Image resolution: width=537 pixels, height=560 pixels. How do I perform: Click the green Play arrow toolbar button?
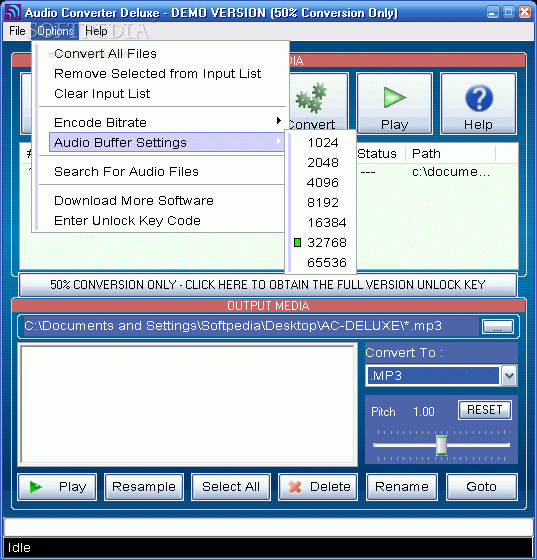pos(394,104)
